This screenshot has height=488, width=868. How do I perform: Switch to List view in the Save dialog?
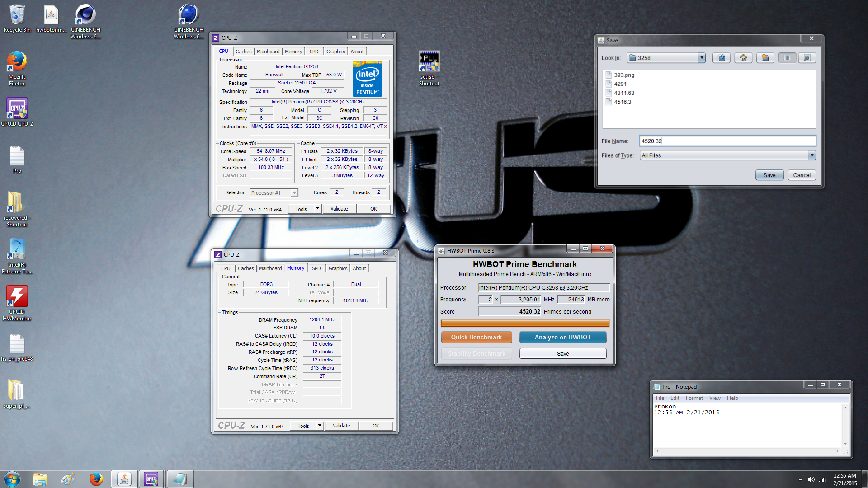787,58
